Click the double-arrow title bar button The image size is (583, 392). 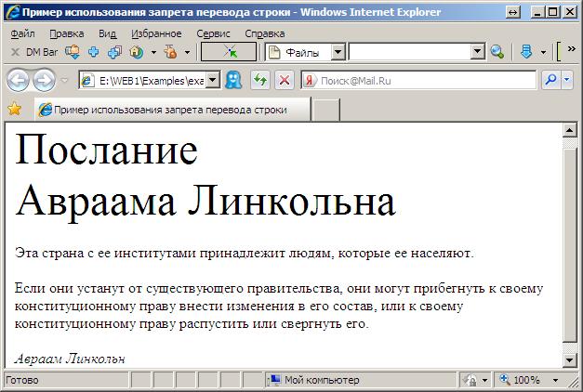click(x=512, y=12)
